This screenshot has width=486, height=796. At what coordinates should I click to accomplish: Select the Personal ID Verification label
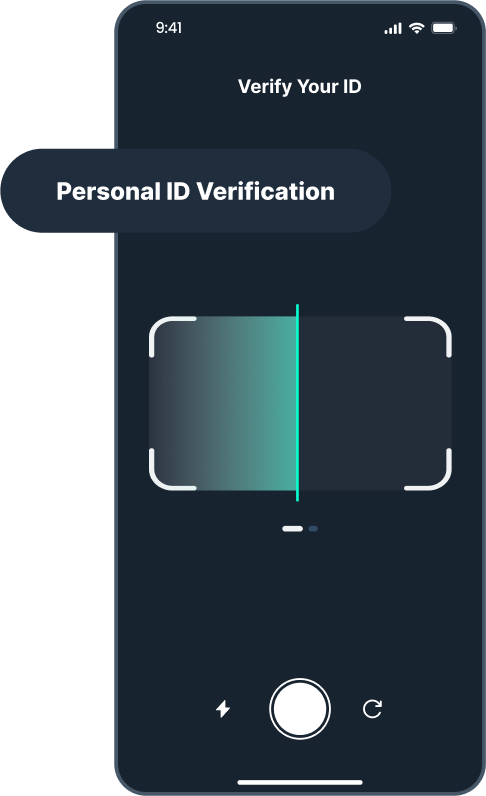point(196,191)
